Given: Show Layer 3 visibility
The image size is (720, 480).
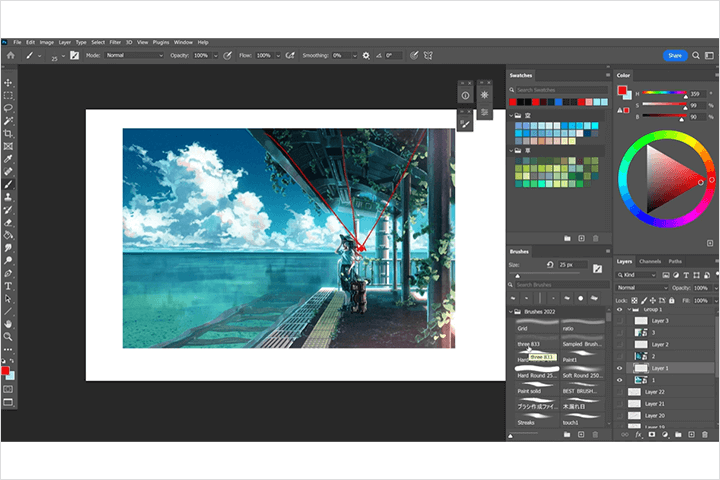Looking at the screenshot, I should coord(619,321).
